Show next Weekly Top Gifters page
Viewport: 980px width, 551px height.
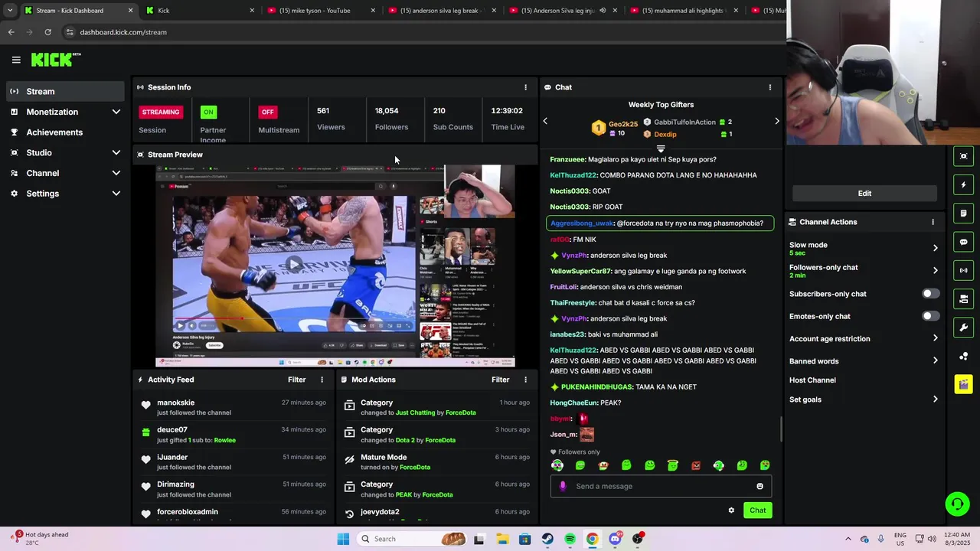coord(776,121)
